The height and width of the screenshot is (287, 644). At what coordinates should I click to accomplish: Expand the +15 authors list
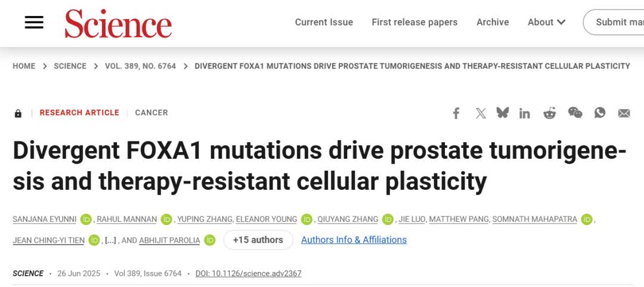258,240
